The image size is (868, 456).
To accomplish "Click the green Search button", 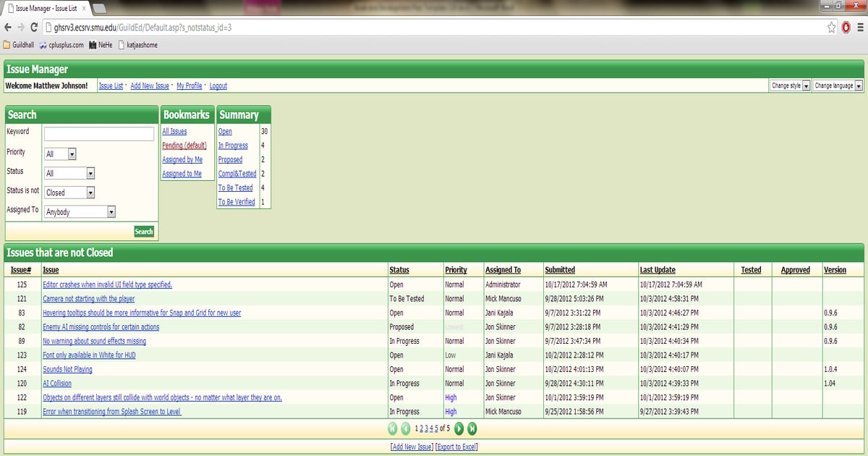I will coord(144,232).
